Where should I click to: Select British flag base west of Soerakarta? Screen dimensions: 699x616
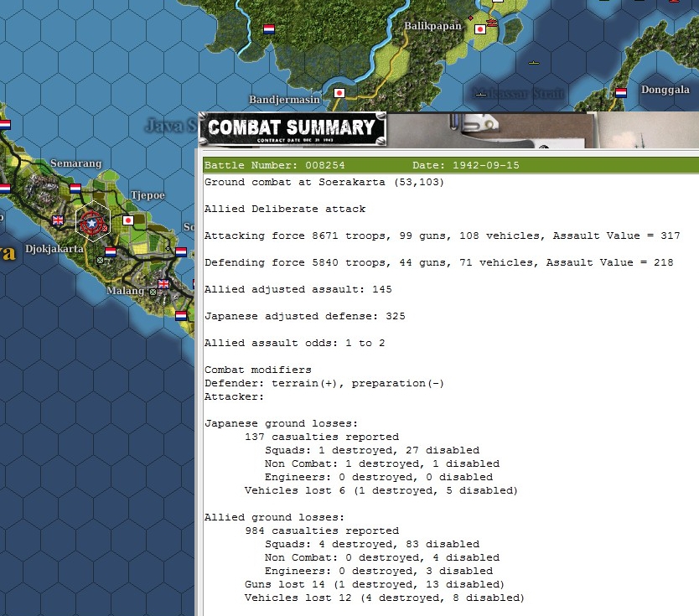[x=58, y=220]
